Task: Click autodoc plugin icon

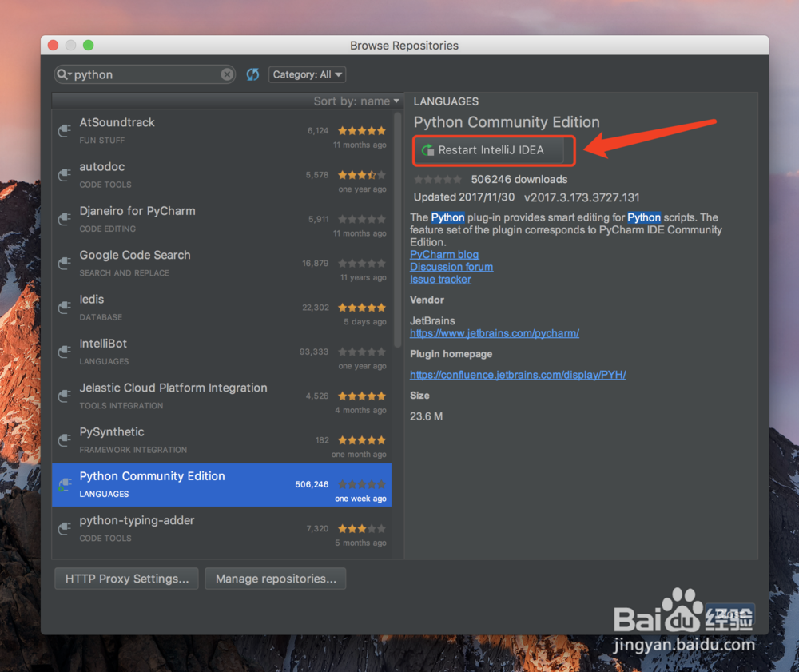Action: coord(65,175)
